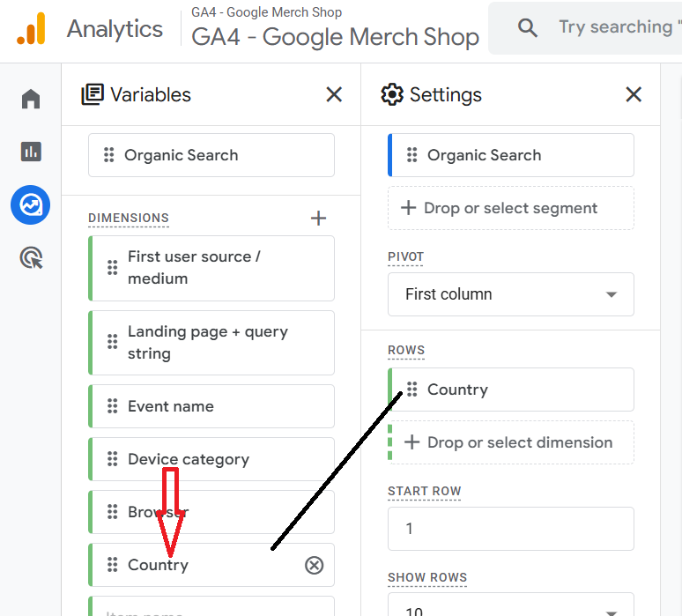Close the Settings panel

(634, 94)
